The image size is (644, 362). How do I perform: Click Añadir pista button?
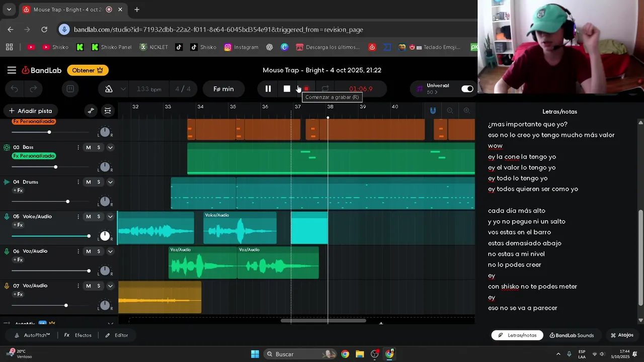coord(30,111)
